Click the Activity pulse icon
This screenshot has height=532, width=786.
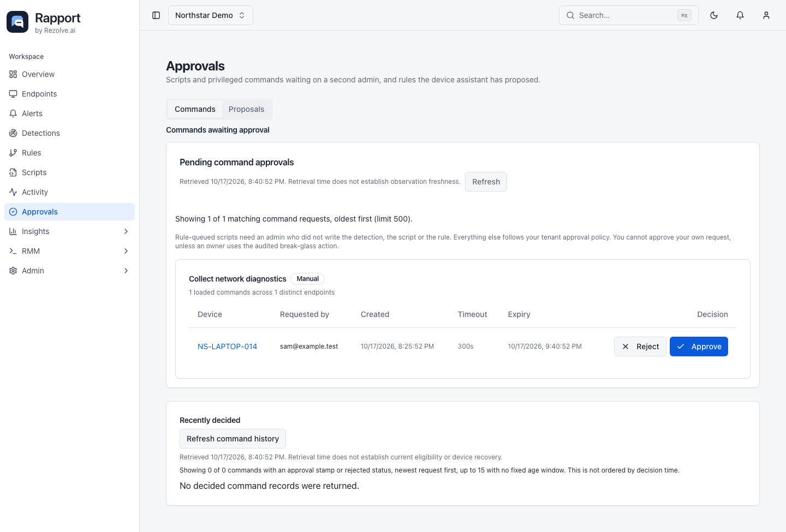13,192
